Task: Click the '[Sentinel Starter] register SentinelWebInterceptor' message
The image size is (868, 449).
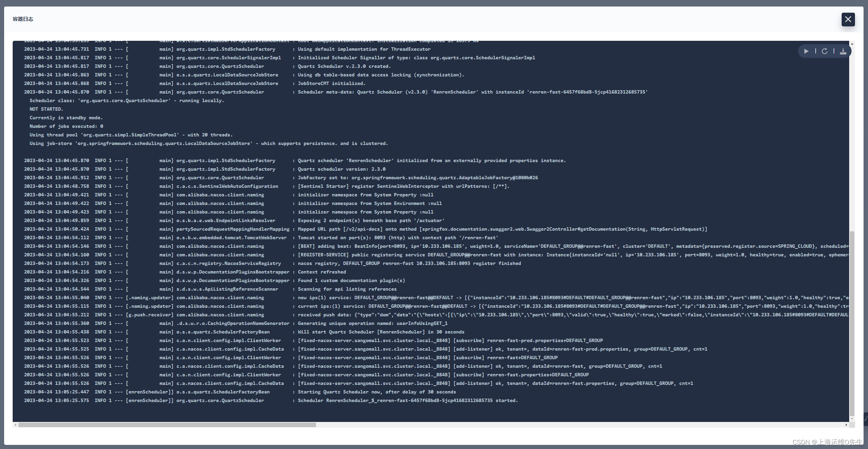Action: (x=404, y=186)
